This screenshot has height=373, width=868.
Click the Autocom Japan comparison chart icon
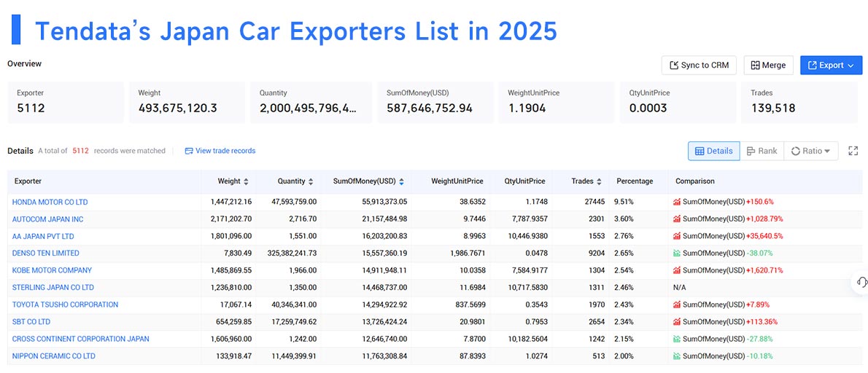(676, 219)
